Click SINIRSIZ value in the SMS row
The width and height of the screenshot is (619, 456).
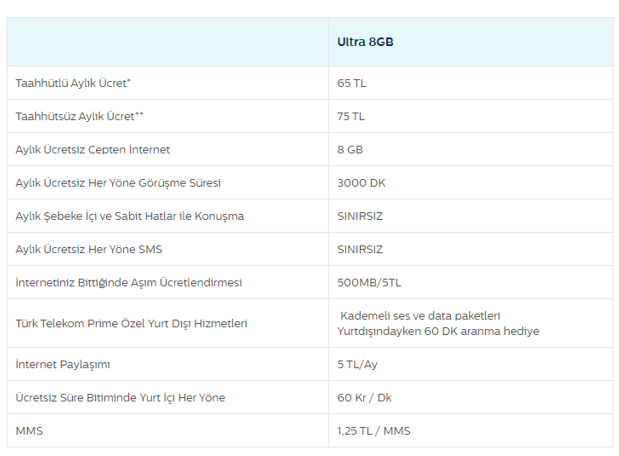(361, 249)
